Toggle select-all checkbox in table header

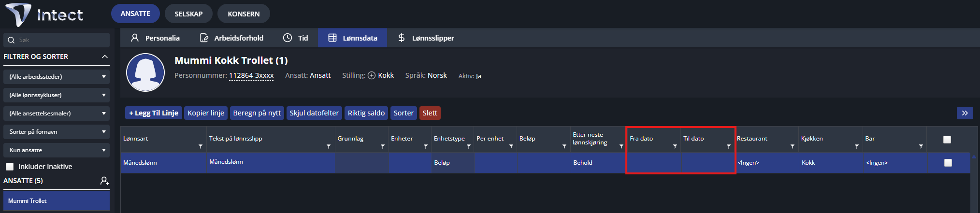click(947, 140)
